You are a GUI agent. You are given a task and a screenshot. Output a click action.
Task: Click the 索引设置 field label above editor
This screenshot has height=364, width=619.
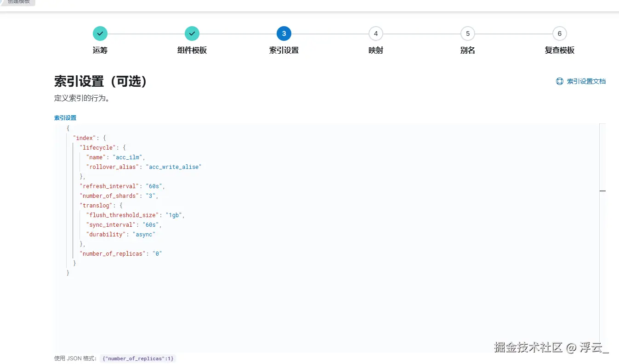65,118
